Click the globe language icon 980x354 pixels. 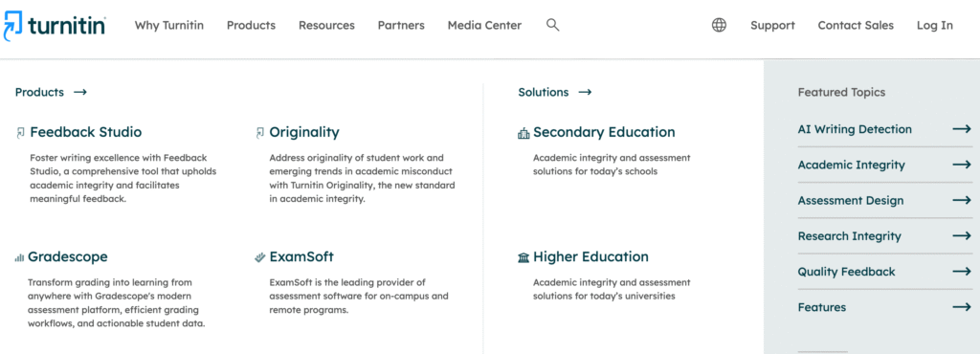pyautogui.click(x=720, y=25)
